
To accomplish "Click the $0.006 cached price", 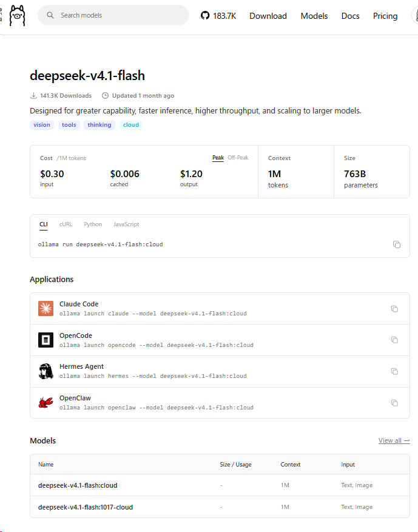I will click(124, 174).
